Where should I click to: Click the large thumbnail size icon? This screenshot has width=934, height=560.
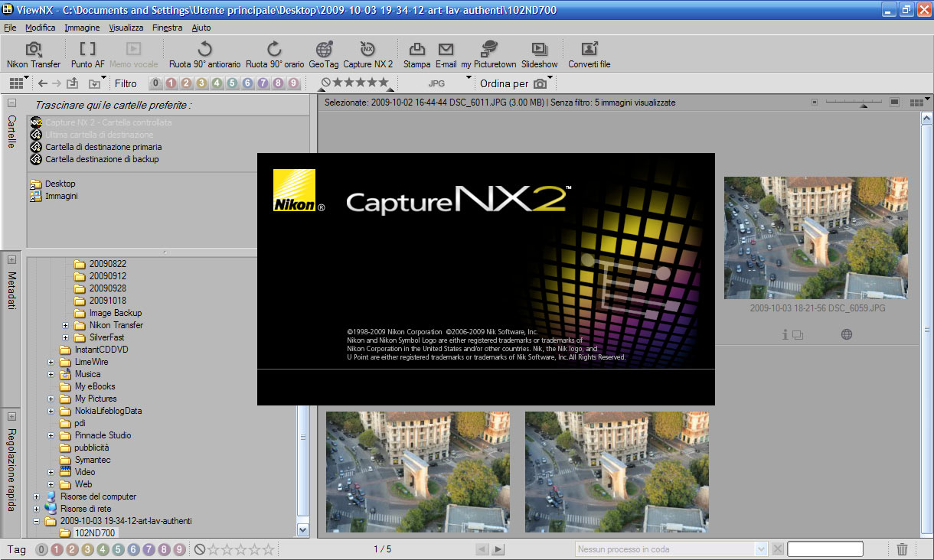tap(894, 103)
